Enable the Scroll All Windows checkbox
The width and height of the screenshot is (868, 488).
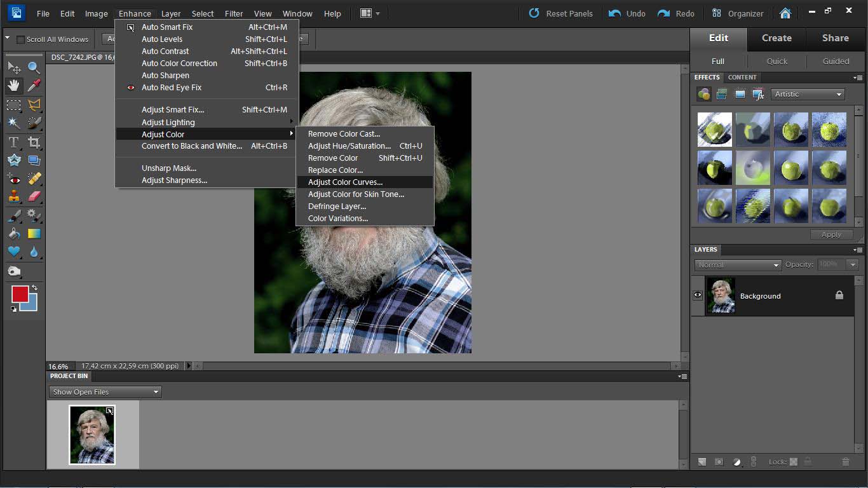[20, 39]
